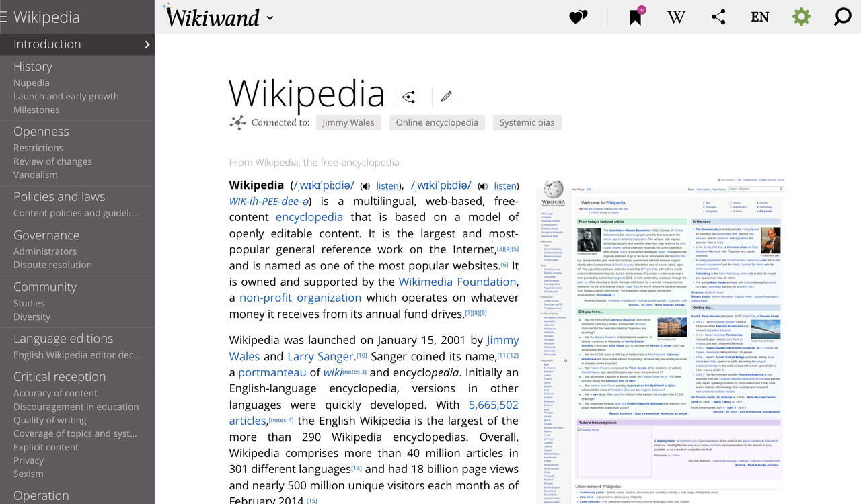861x504 pixels.
Task: Follow the Wikimedia Foundation link
Action: pyautogui.click(x=457, y=282)
